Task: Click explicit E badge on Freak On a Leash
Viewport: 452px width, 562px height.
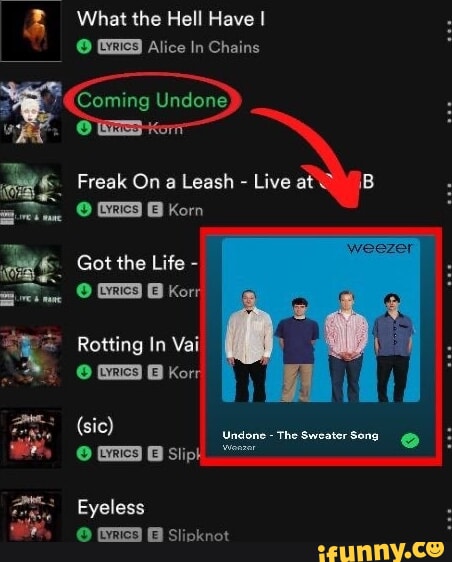Action: tap(155, 210)
